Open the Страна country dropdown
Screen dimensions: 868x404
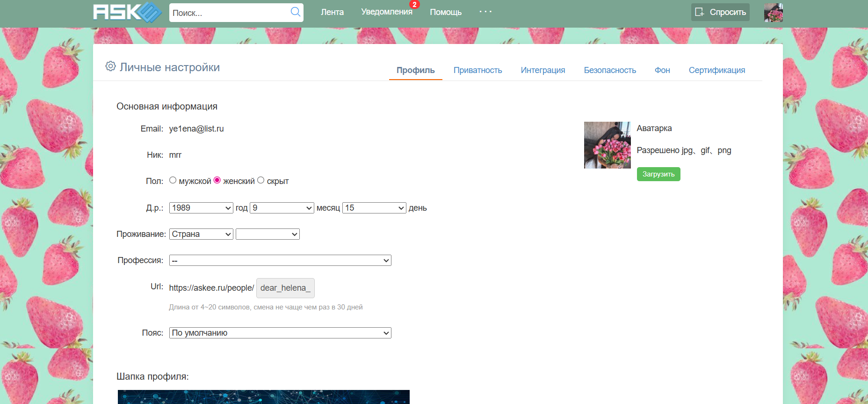pyautogui.click(x=201, y=234)
